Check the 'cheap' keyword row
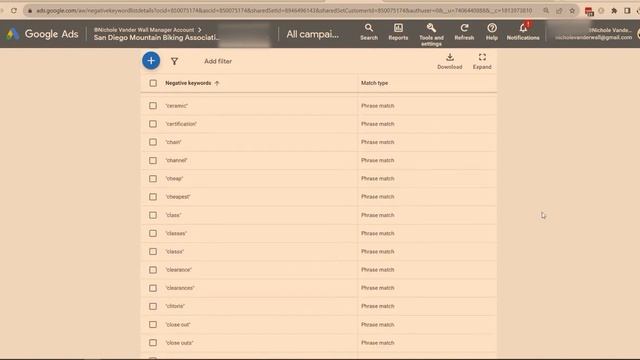 point(153,178)
